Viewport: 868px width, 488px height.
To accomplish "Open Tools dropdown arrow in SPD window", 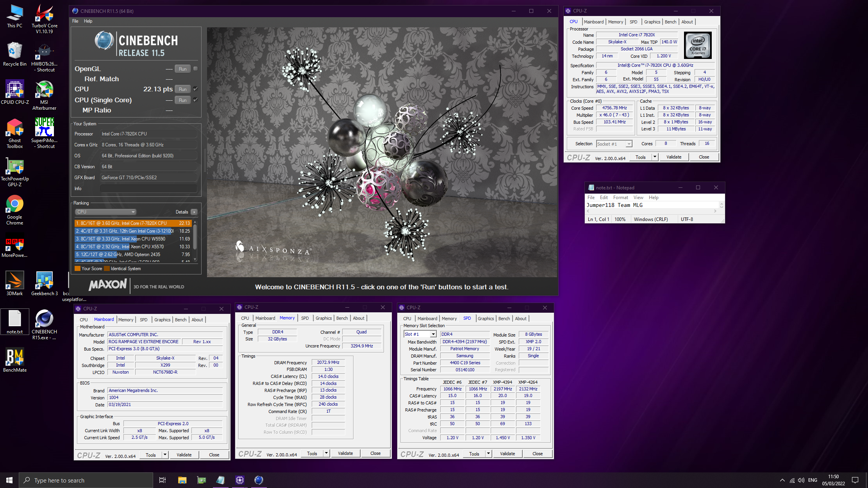I will point(488,454).
